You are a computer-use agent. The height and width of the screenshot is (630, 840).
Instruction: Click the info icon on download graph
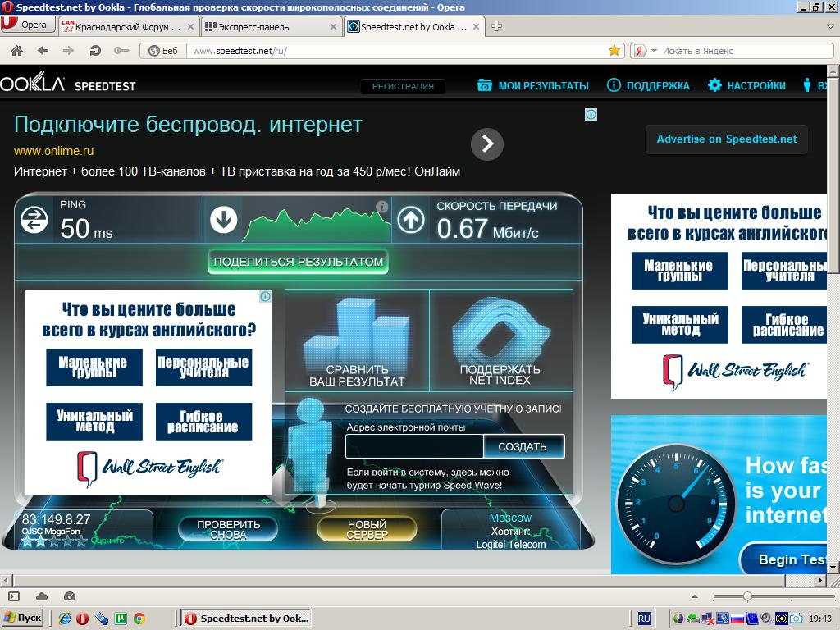coord(381,206)
